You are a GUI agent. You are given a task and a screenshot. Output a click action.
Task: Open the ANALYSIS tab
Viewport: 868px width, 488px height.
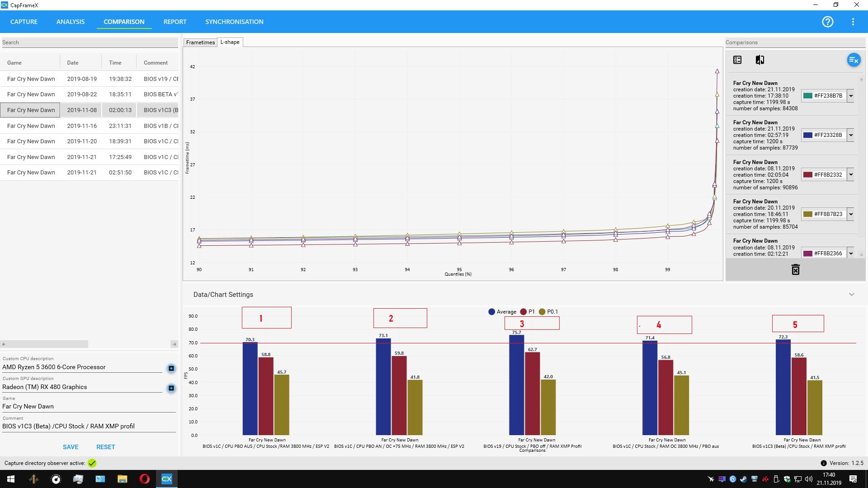click(70, 22)
